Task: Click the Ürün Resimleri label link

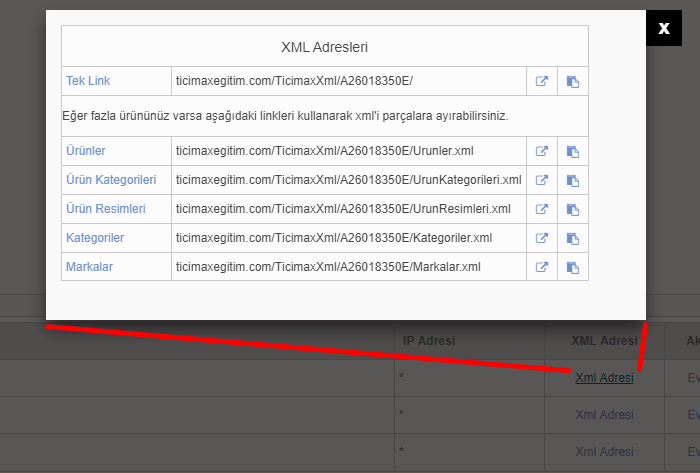Action: pos(106,209)
